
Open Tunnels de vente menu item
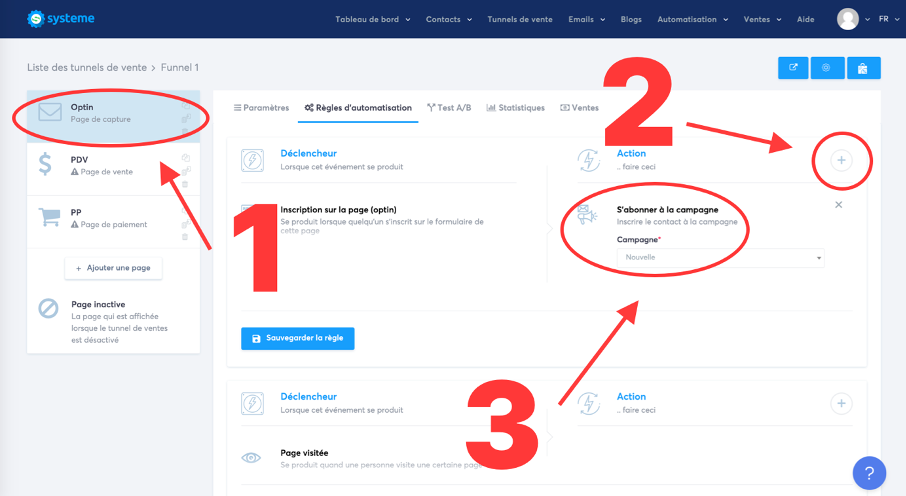(519, 19)
